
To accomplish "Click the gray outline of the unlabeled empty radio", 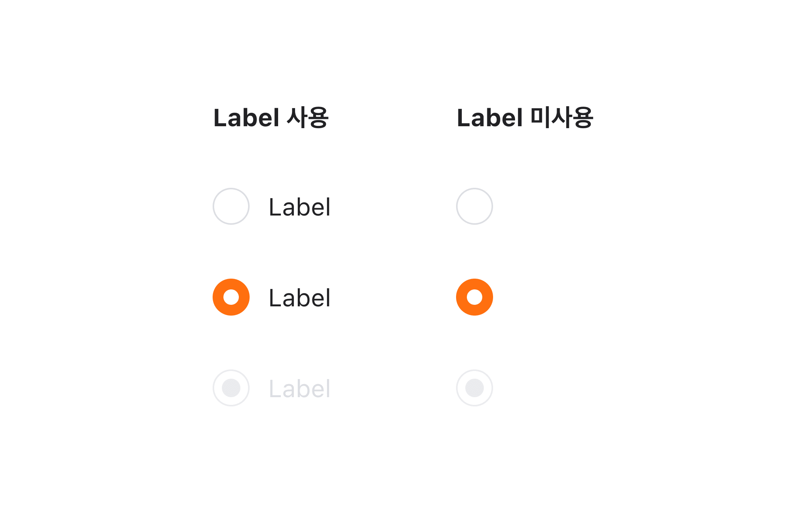I will (457, 206).
